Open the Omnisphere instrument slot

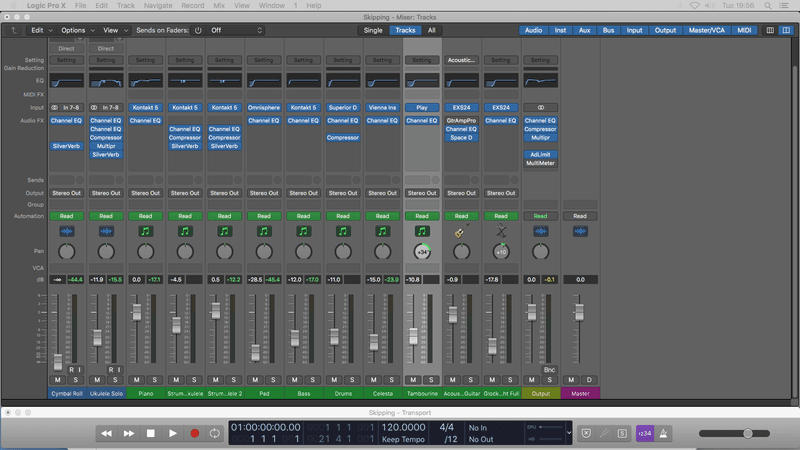(264, 108)
